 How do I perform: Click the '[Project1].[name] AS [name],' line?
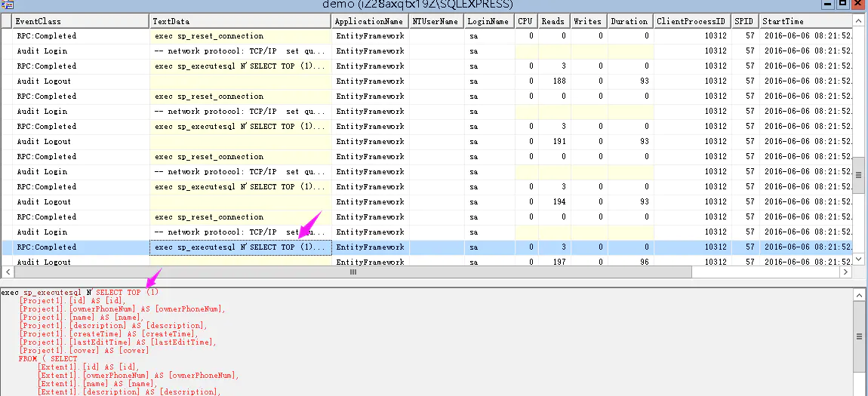[82, 317]
